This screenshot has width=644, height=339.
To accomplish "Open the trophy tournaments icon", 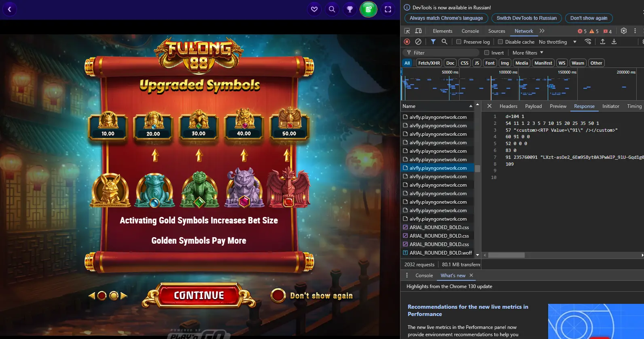I will pyautogui.click(x=350, y=9).
